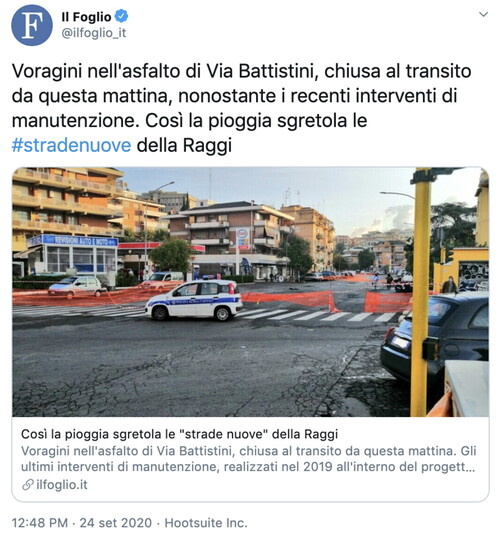Open the Il Foglio display name

coord(87,16)
